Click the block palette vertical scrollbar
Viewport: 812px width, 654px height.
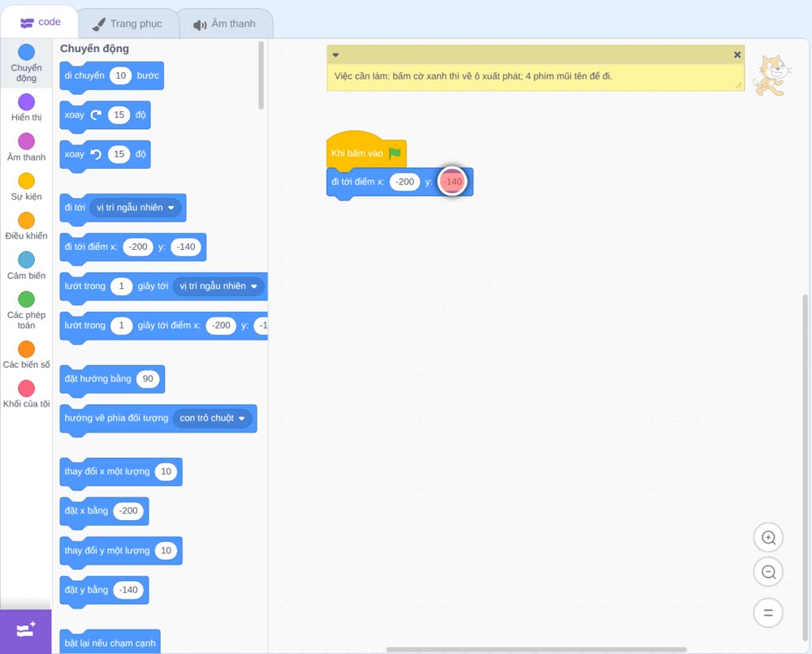261,75
